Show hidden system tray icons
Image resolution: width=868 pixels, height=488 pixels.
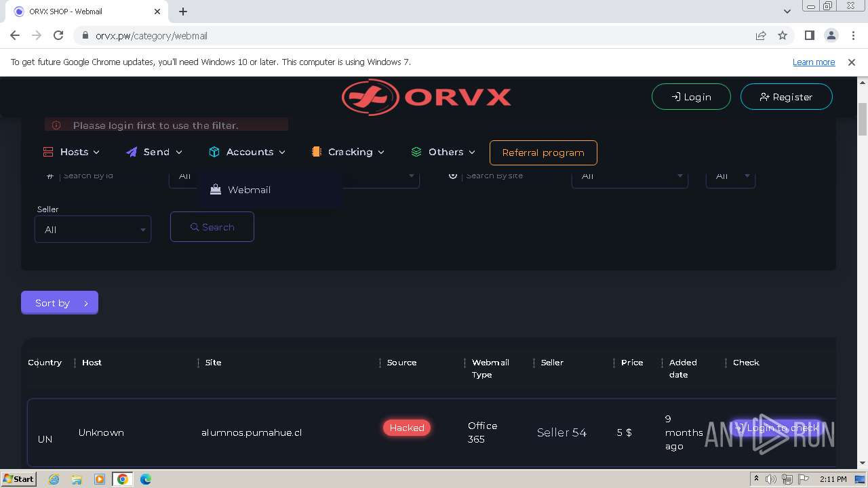(756, 479)
